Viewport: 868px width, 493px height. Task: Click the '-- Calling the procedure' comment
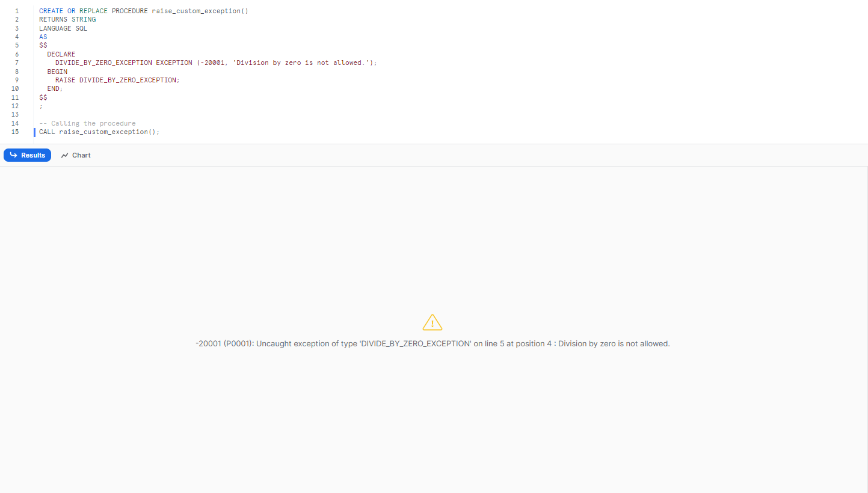click(x=88, y=123)
